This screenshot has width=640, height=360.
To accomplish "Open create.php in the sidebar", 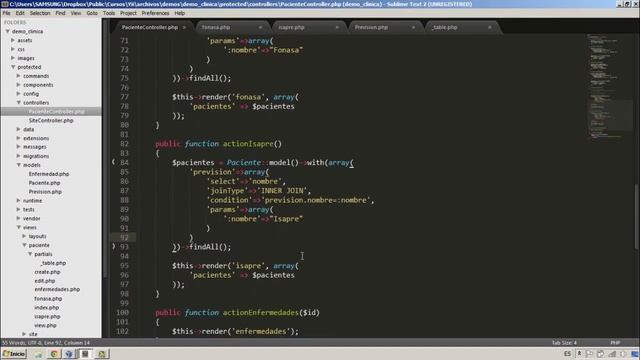I will click(x=47, y=272).
